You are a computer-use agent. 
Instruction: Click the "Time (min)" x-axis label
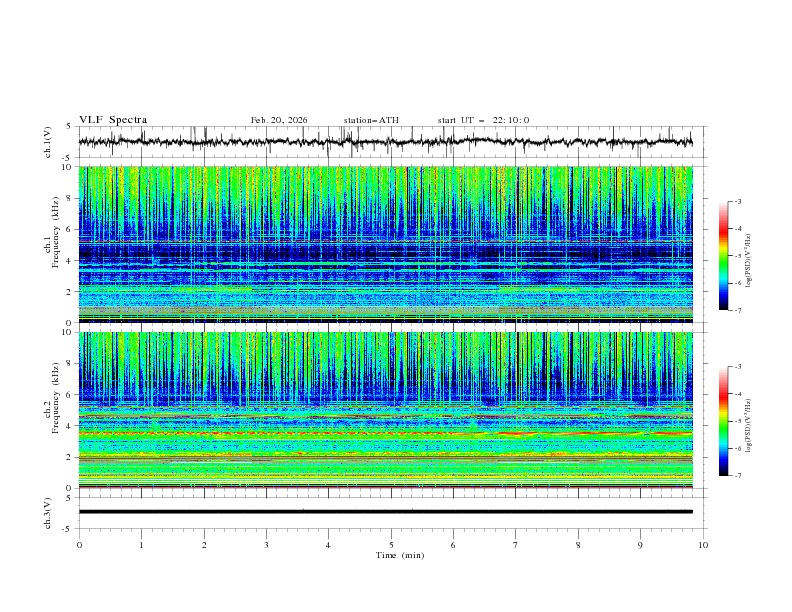(400, 555)
